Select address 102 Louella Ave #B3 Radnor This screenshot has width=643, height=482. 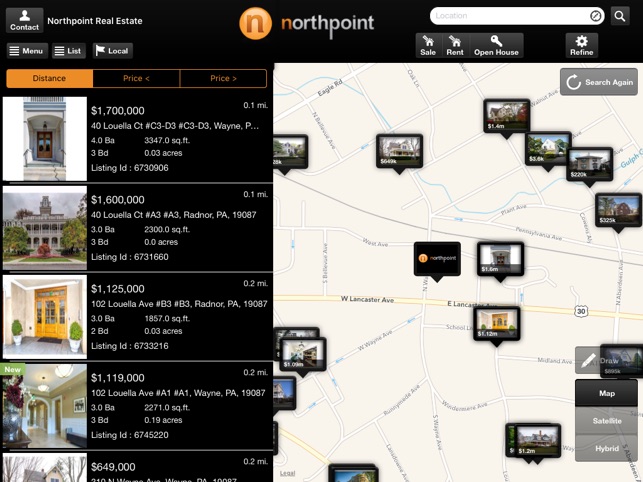click(179, 304)
